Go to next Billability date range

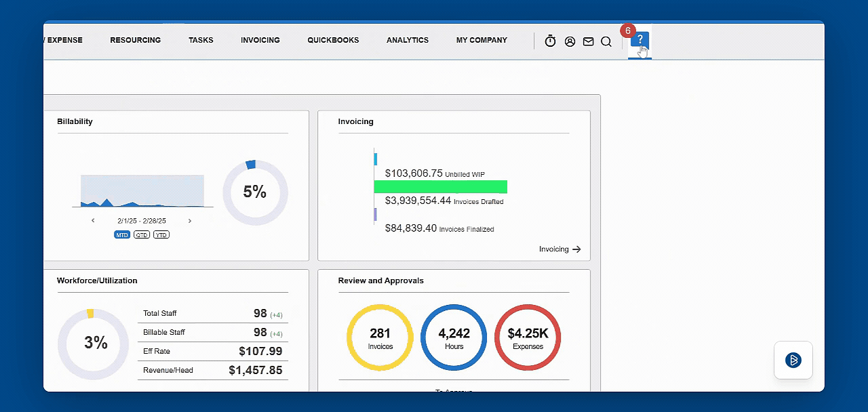(x=190, y=221)
